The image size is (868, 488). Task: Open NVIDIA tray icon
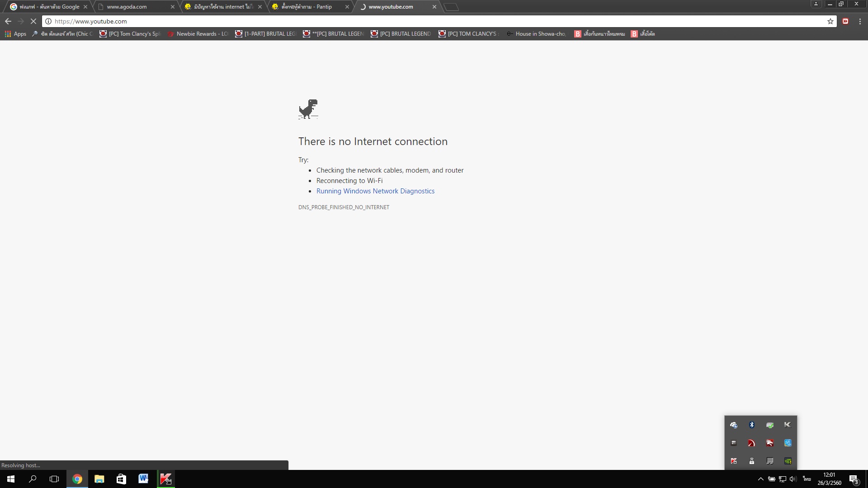coord(788,461)
